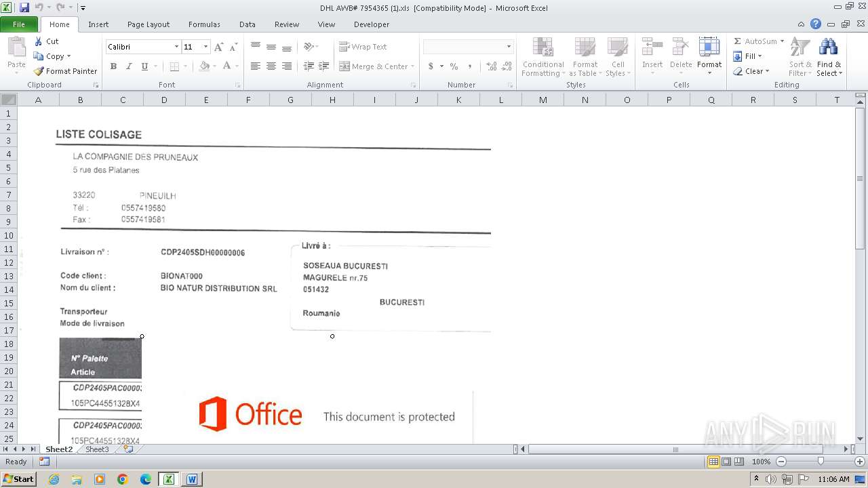Screen dimensions: 868x488
Task: Select the Sheet3 worksheet tab
Action: pyautogui.click(x=97, y=449)
